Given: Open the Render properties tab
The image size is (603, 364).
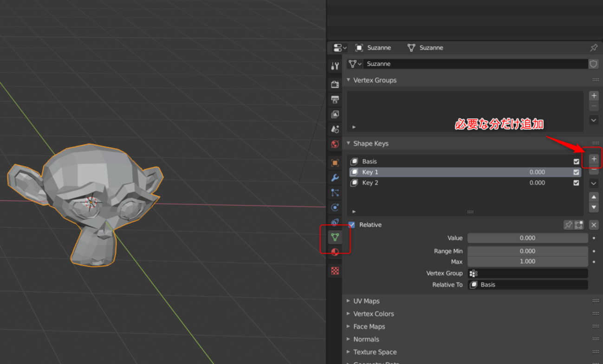Looking at the screenshot, I should tap(335, 84).
